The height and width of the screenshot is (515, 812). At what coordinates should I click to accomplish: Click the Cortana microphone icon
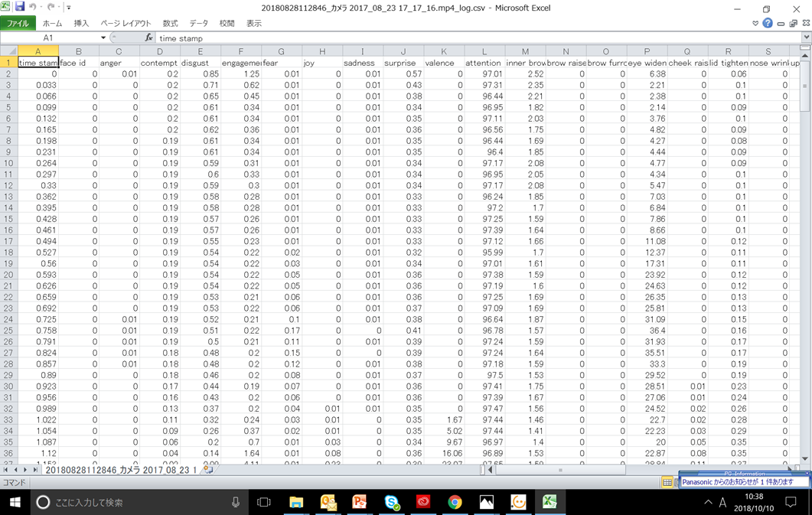coord(236,502)
